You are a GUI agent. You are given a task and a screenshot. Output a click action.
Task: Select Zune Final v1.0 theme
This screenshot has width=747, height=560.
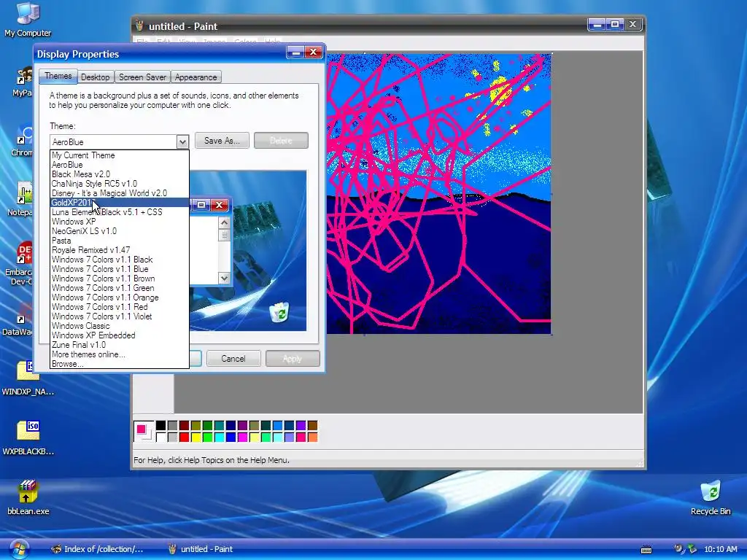coord(120,346)
